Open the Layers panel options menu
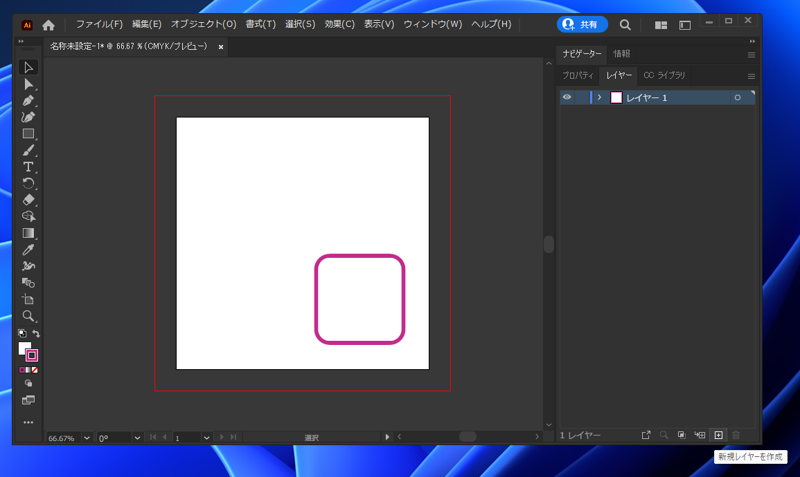Viewport: 800px width, 477px height. click(x=751, y=77)
